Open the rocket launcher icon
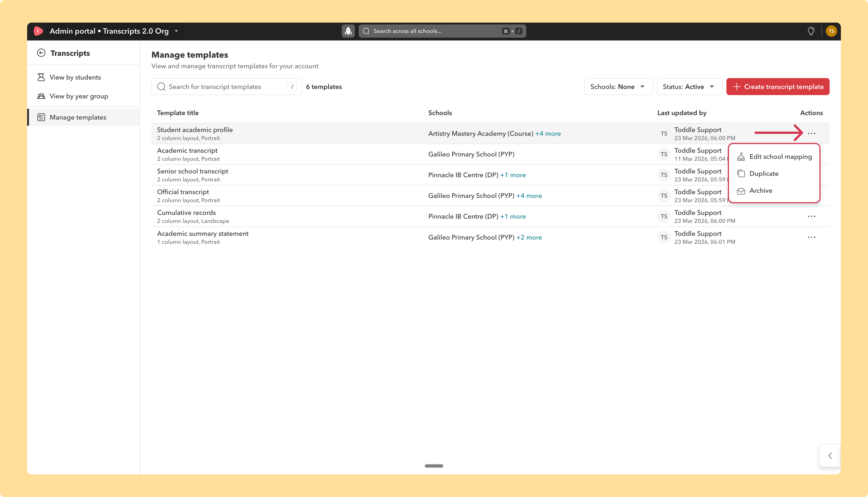 pos(348,31)
